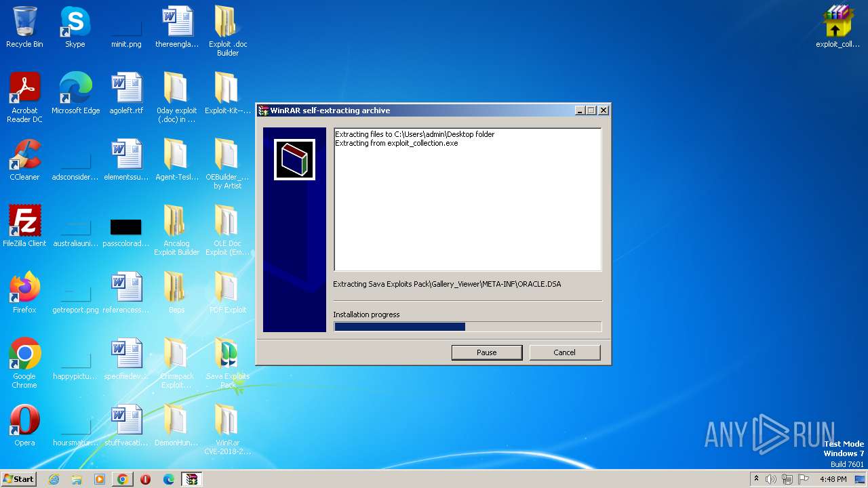Launch FileZilla Client

24,226
